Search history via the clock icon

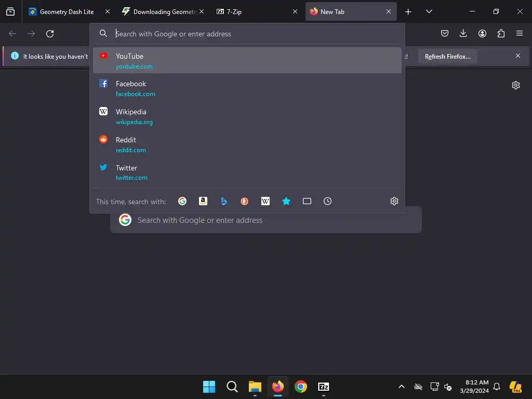pyautogui.click(x=327, y=201)
